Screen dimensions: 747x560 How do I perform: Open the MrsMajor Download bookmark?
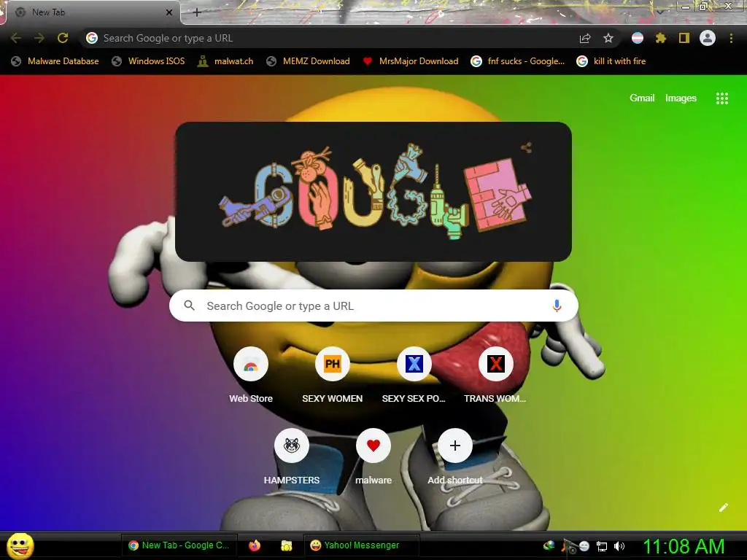(x=410, y=61)
